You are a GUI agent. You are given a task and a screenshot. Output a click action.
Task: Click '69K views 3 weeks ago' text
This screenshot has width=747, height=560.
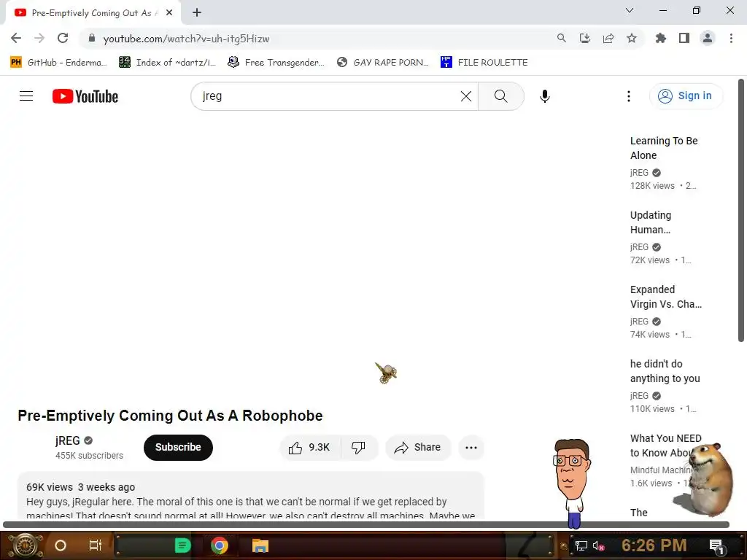pos(80,487)
